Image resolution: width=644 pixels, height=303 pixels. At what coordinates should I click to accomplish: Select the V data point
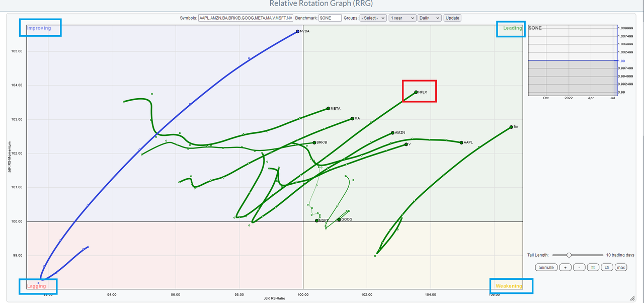[x=406, y=144]
